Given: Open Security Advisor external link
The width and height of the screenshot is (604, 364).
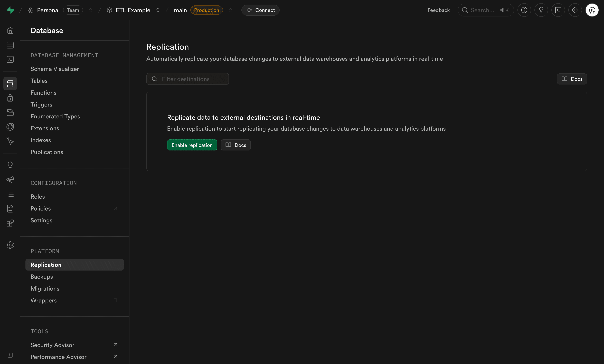Looking at the screenshot, I should (x=52, y=345).
